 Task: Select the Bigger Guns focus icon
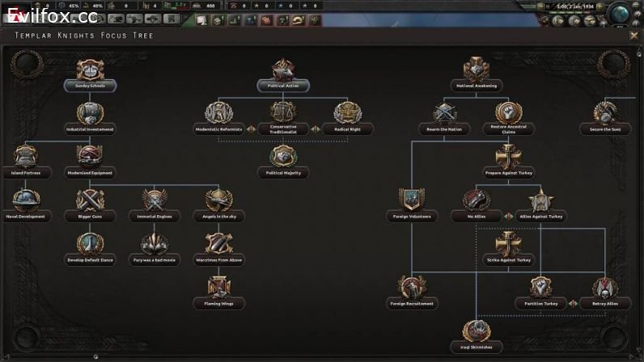click(90, 200)
